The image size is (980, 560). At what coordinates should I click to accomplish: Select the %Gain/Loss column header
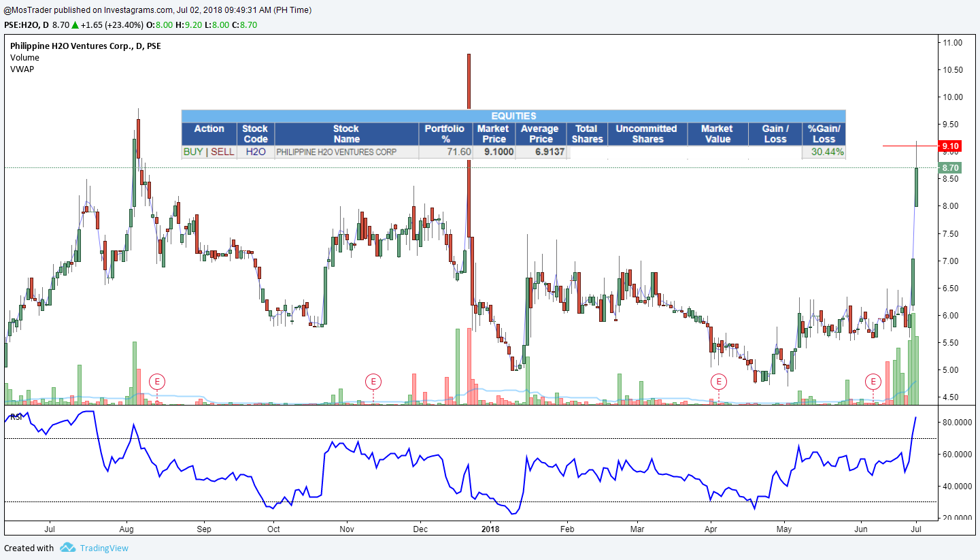pos(824,133)
